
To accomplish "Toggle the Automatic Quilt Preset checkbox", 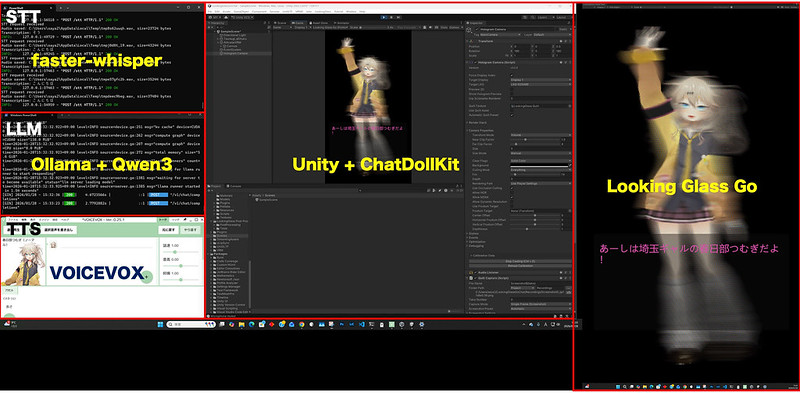I will [511, 115].
